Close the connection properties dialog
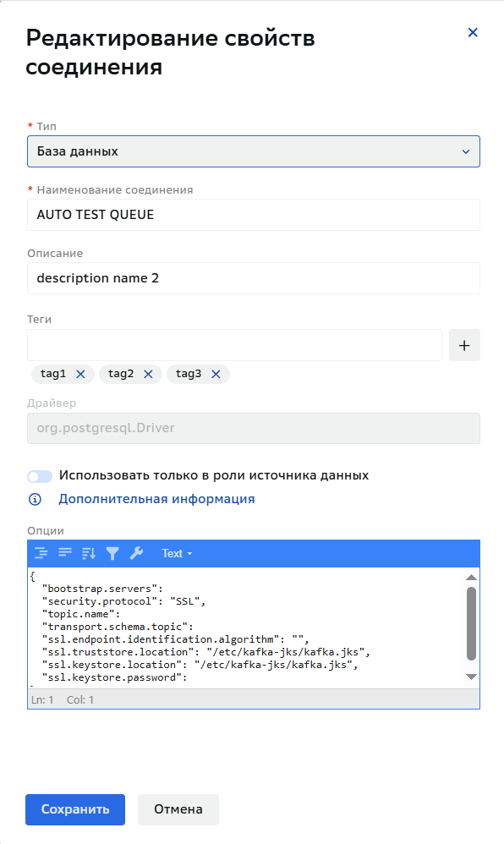The image size is (504, 844). 473,33
